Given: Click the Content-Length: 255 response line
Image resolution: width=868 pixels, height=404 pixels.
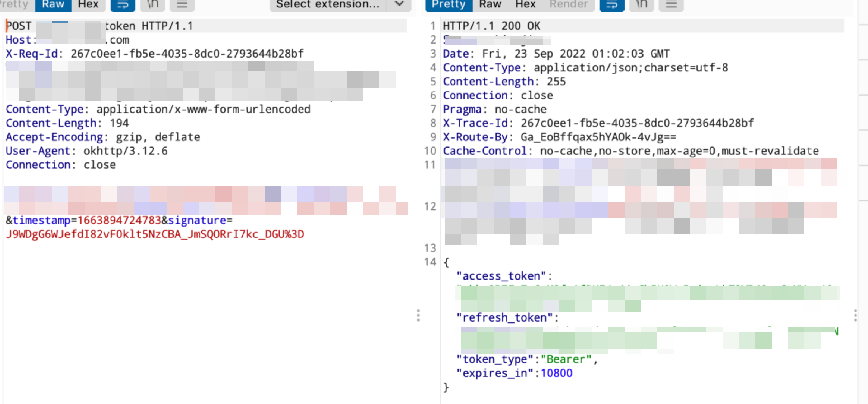Looking at the screenshot, I should (x=504, y=81).
